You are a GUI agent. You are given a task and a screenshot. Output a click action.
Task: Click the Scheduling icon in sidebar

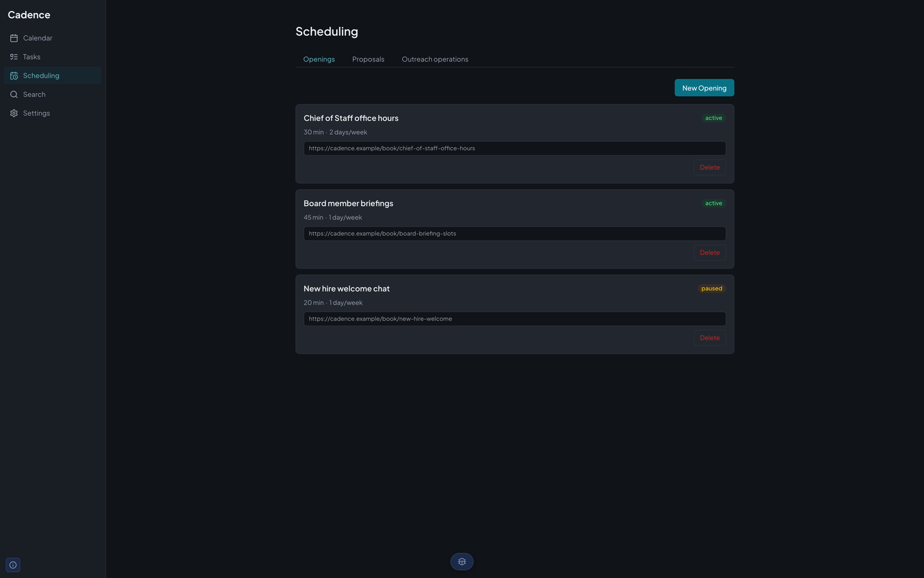(13, 76)
